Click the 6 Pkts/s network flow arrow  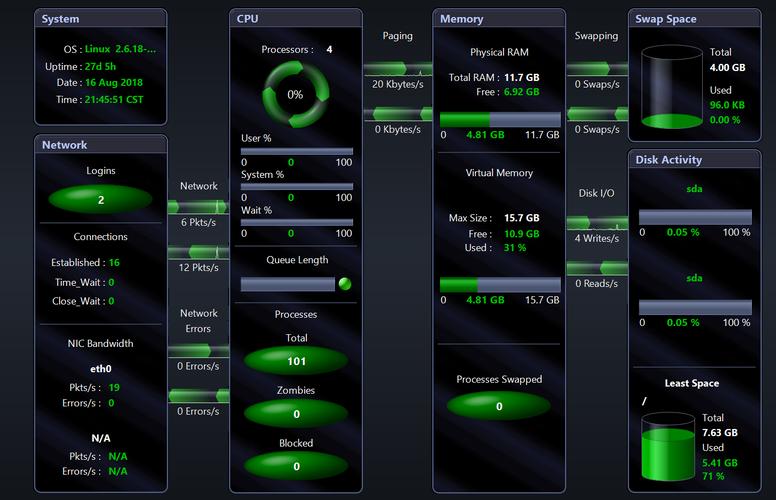198,207
